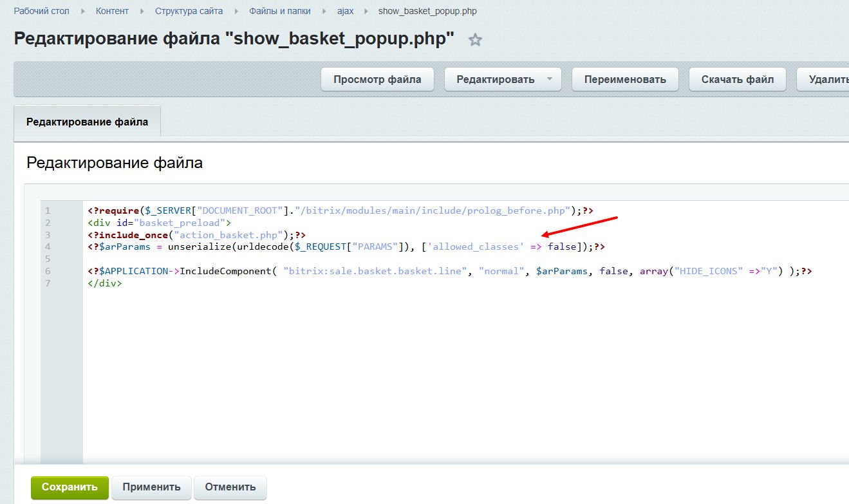Save the file with Сохранить

pos(70,487)
